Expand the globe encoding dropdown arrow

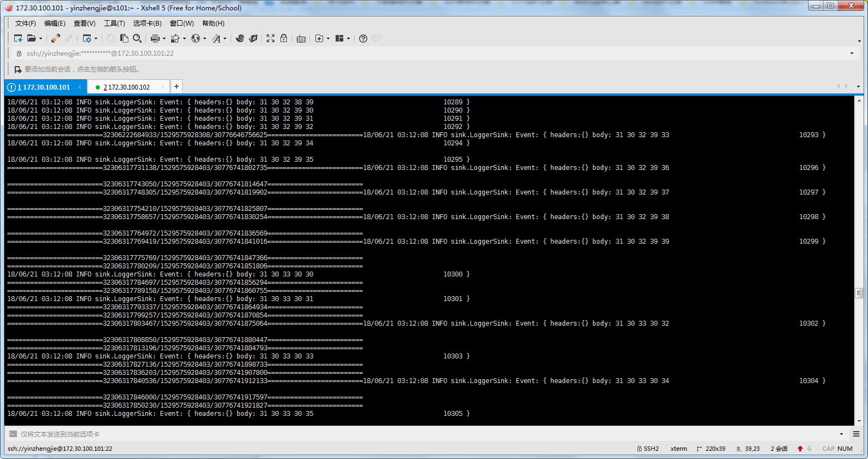pyautogui.click(x=204, y=38)
